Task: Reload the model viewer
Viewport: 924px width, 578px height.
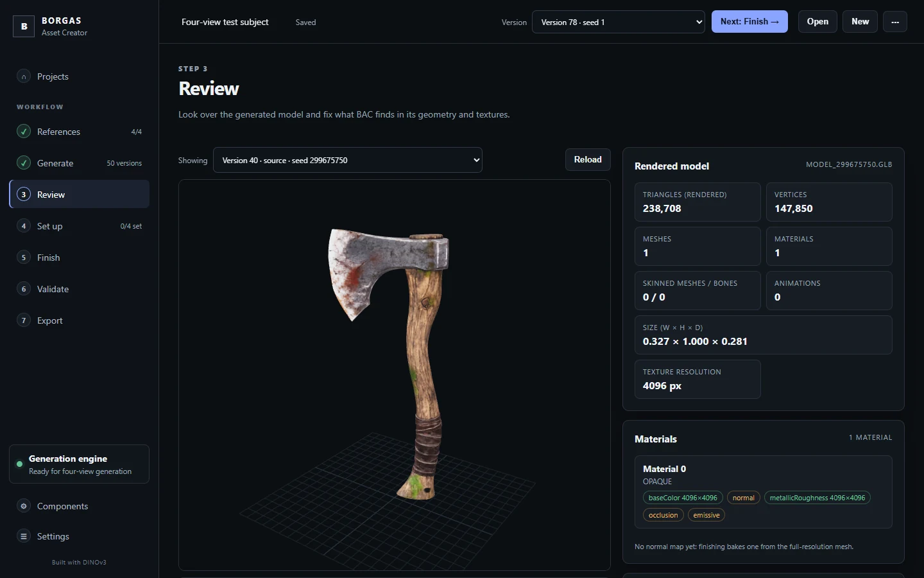Action: pos(588,160)
